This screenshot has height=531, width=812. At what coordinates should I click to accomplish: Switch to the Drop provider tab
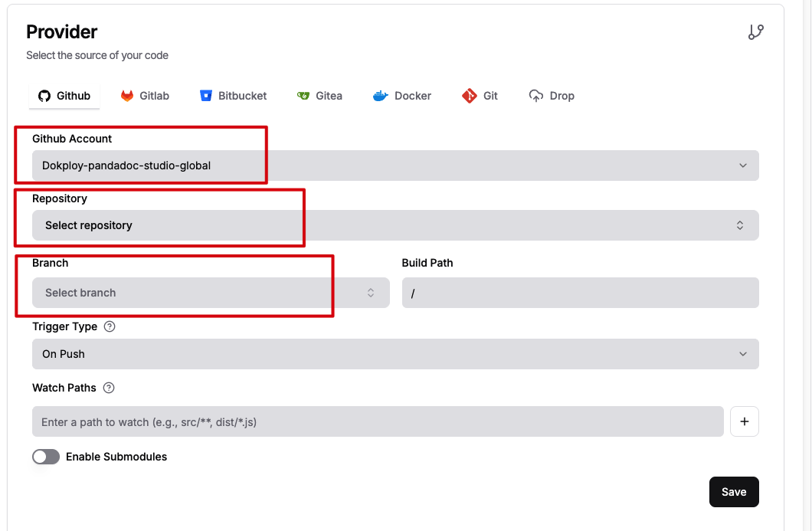tap(552, 96)
